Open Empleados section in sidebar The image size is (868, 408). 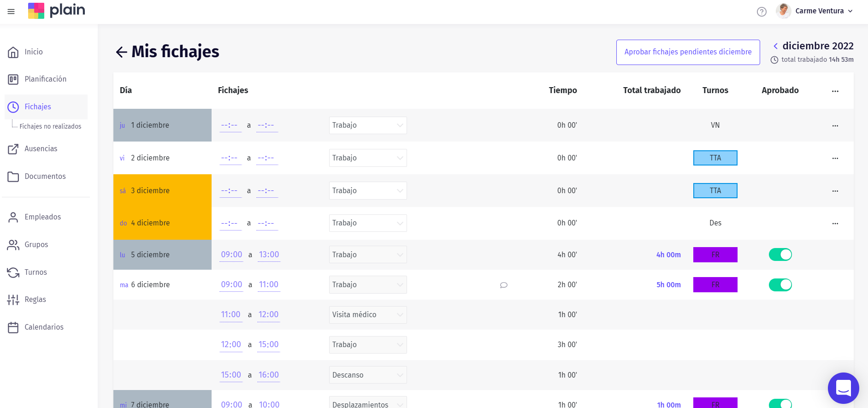(x=42, y=217)
